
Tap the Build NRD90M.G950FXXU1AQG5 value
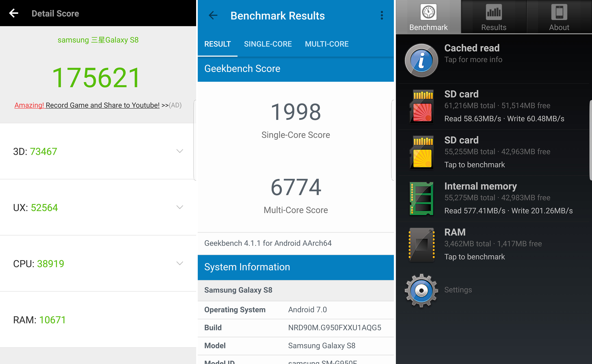(334, 328)
